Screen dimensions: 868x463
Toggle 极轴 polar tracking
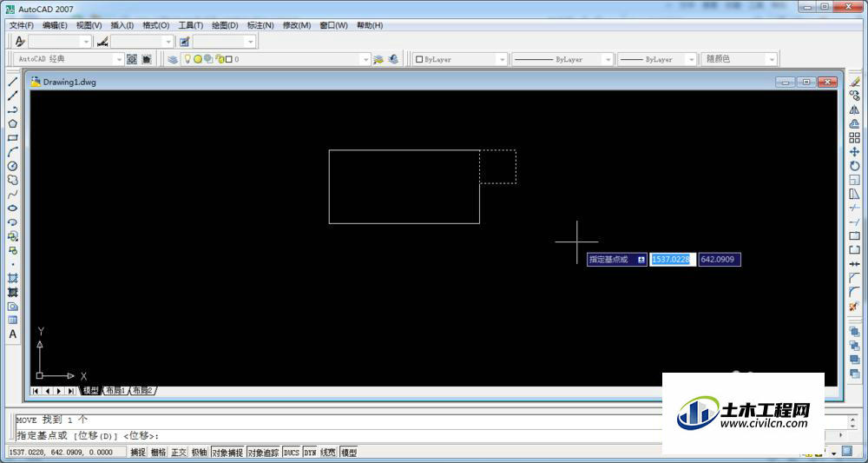[x=200, y=453]
